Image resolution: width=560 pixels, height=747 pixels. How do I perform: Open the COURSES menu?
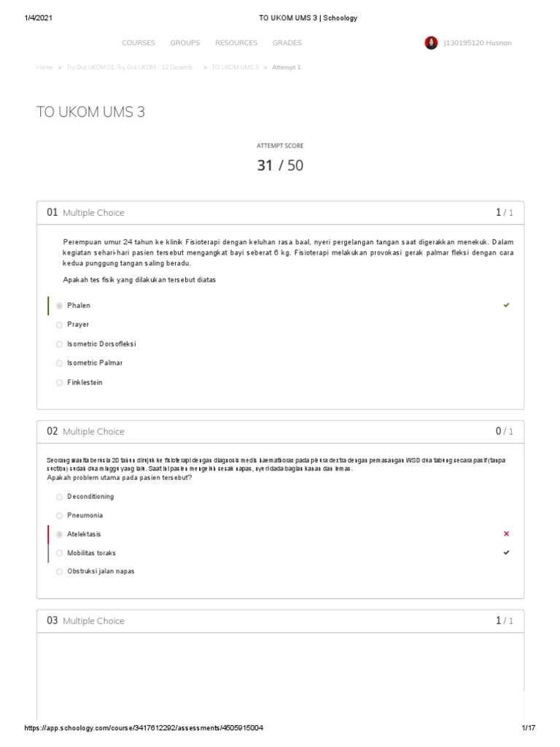(139, 43)
